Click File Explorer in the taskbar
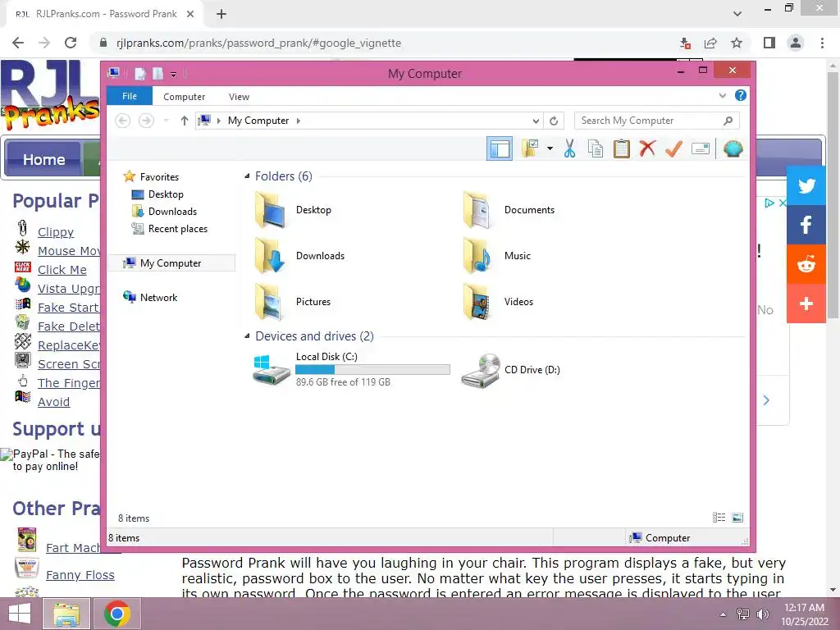Viewport: 840px width, 630px height. point(66,614)
